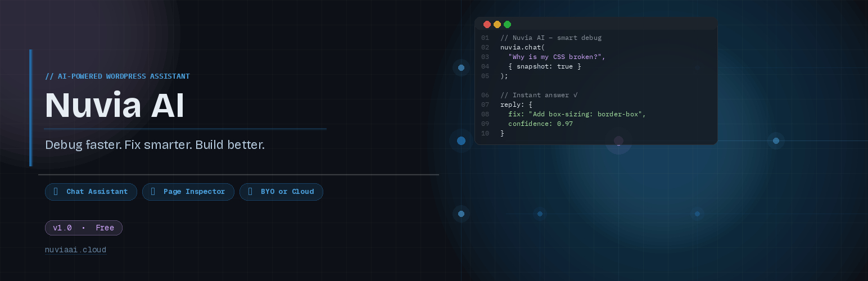Screen dimensions: 868x281
Task: Click the BYO or Cloud pill
Action: pyautogui.click(x=281, y=192)
